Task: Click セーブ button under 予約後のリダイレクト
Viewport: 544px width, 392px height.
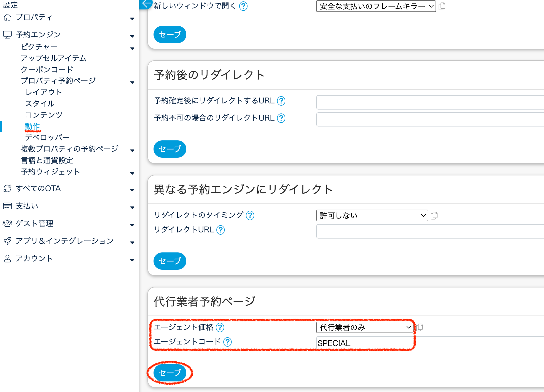Action: pyautogui.click(x=170, y=149)
